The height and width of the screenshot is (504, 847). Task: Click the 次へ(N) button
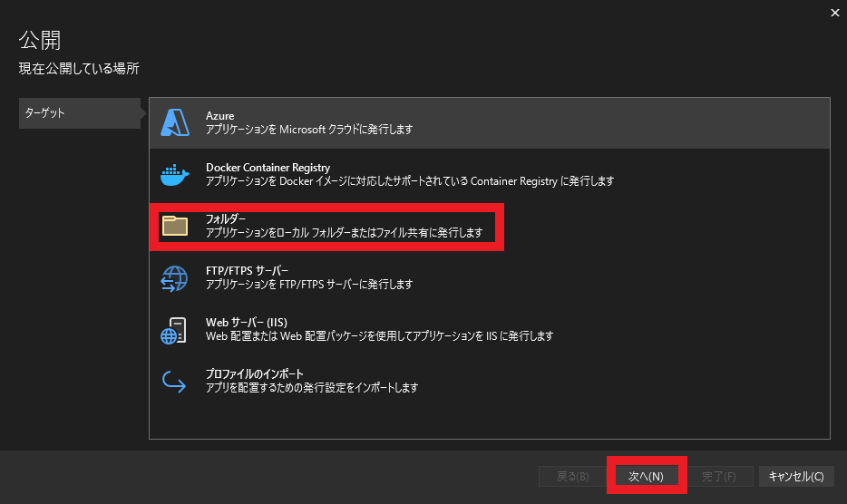click(x=646, y=477)
